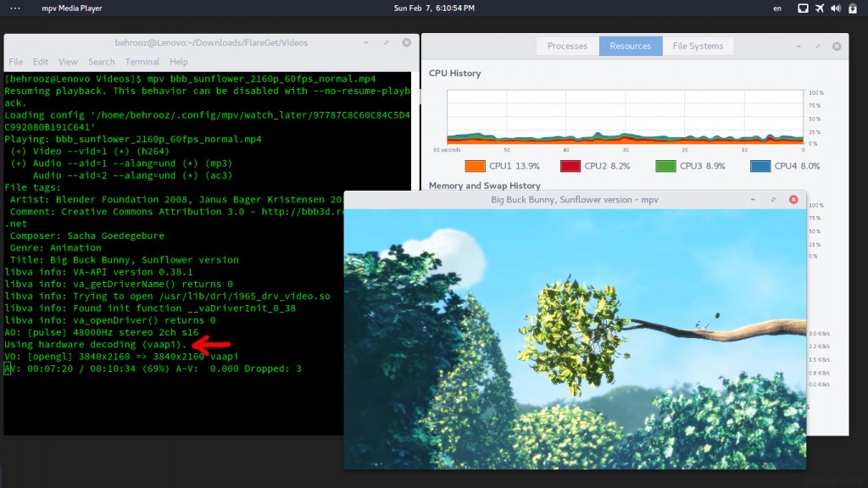This screenshot has width=868, height=488.
Task: Click the Big Buck Bunny video frame in mpv
Action: point(575,339)
